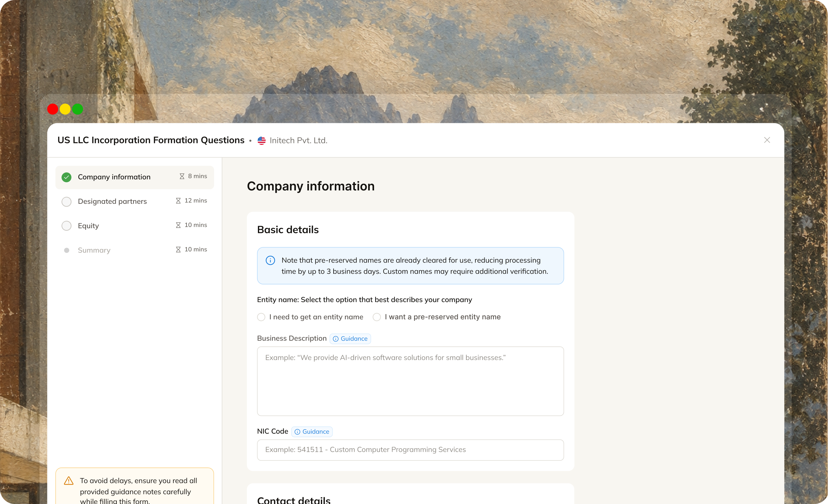Click the 'Initech Pvt. Ltd.' company name
Screen dimensions: 829x504
298,141
